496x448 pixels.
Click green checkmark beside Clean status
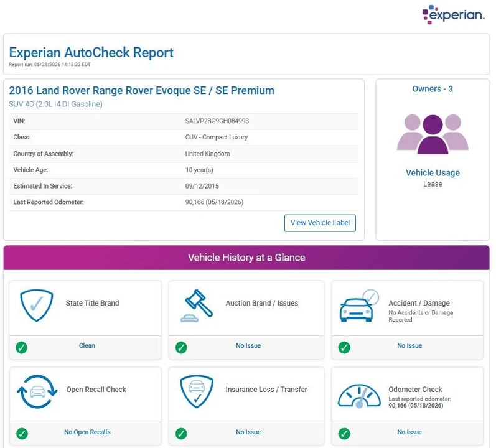point(22,347)
